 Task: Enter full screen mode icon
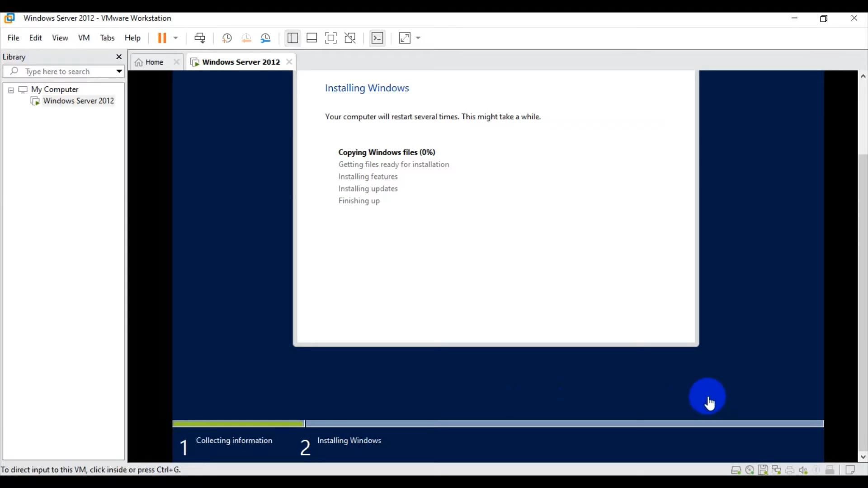click(331, 38)
